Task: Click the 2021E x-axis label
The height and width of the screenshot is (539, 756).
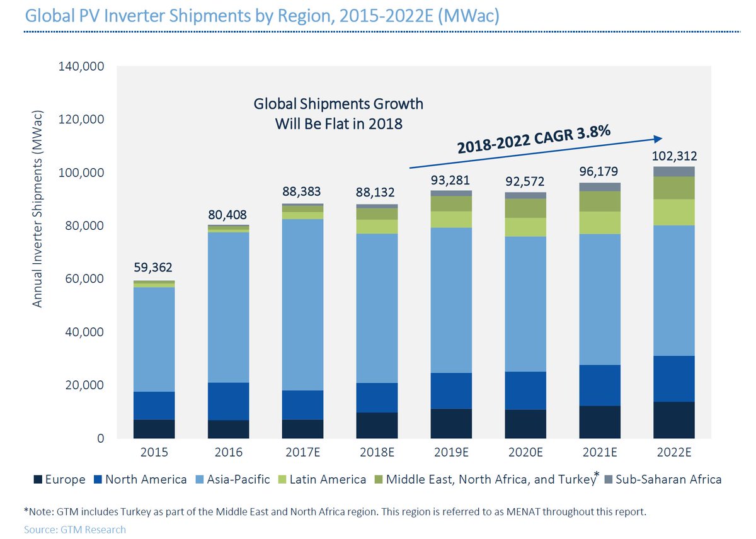Action: tap(600, 452)
